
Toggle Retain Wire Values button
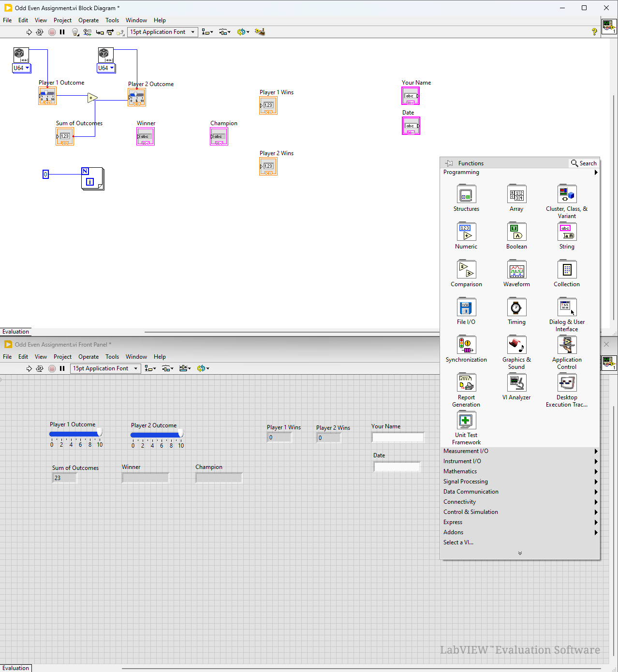[x=87, y=32]
